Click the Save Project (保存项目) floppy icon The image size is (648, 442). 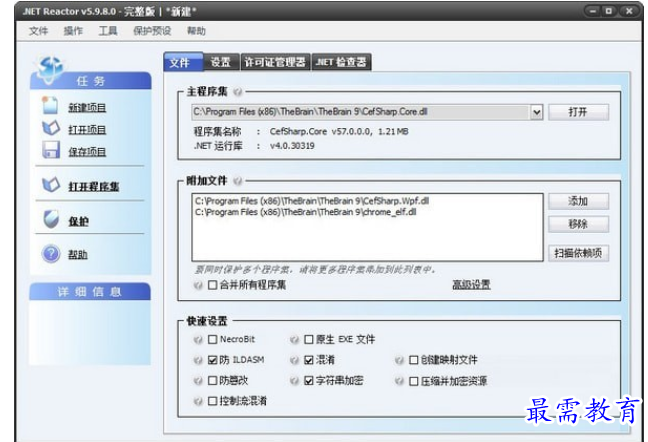coord(51,150)
